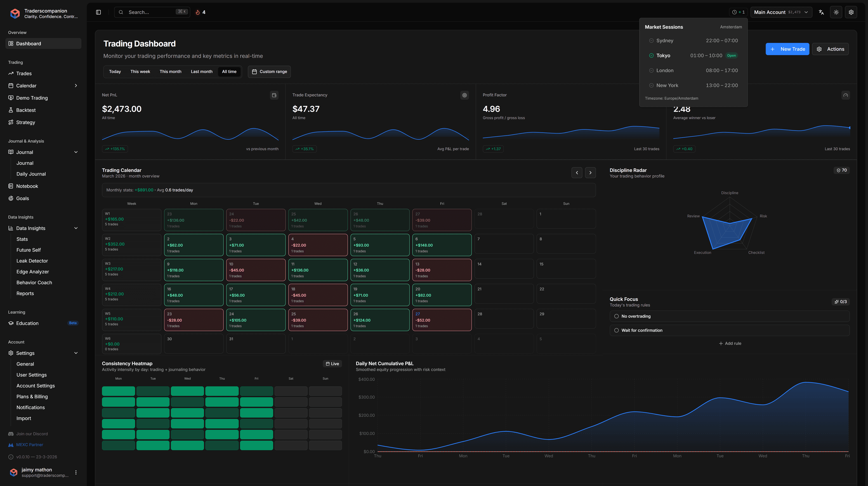Select the Last month filter
This screenshot has width=868, height=486.
(x=201, y=71)
